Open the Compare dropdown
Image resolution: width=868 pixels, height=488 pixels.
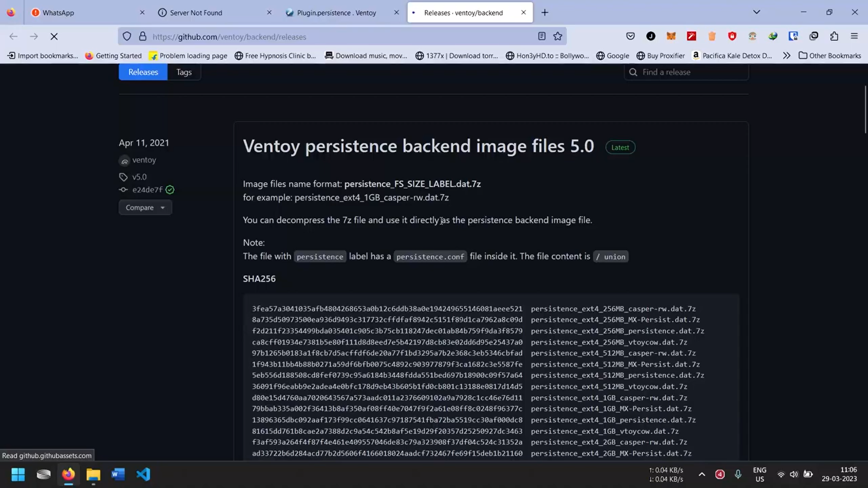145,207
